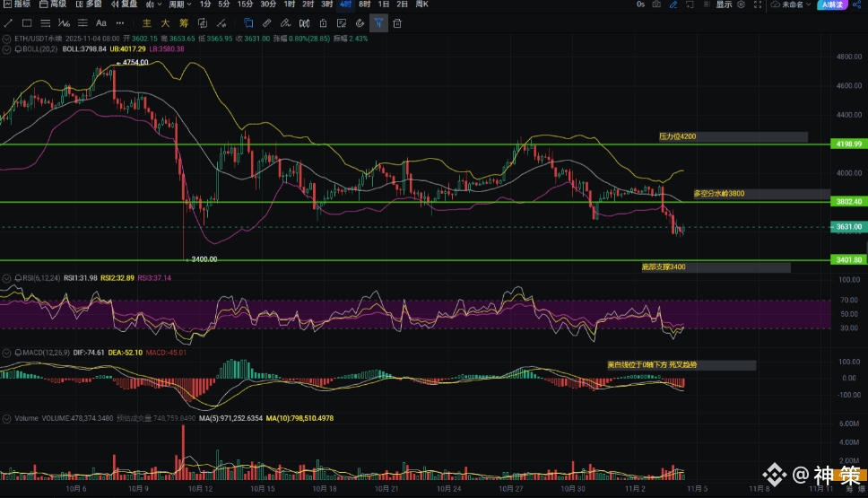Click the text annotation Aa tool

pos(100,22)
